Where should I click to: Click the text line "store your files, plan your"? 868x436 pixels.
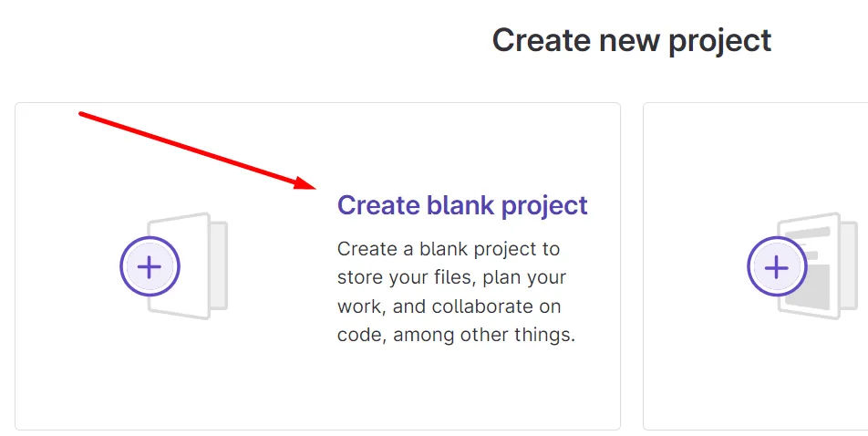click(x=451, y=277)
